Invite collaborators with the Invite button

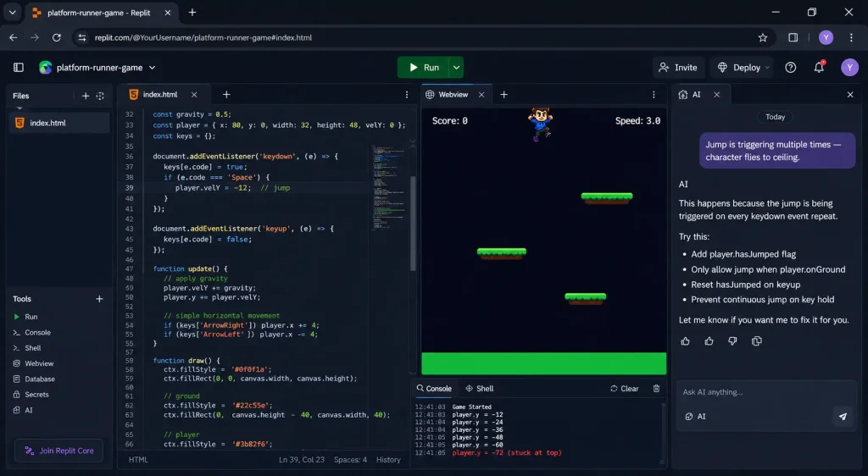coord(677,68)
